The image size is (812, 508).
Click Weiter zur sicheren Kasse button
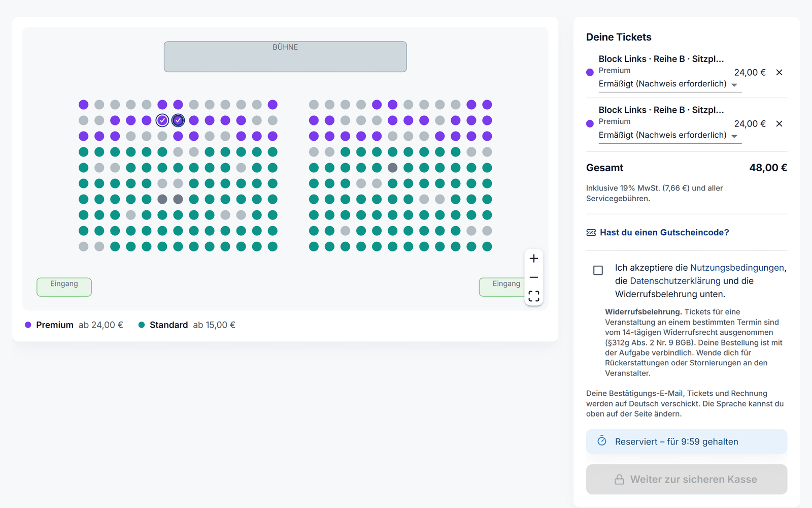click(x=687, y=480)
